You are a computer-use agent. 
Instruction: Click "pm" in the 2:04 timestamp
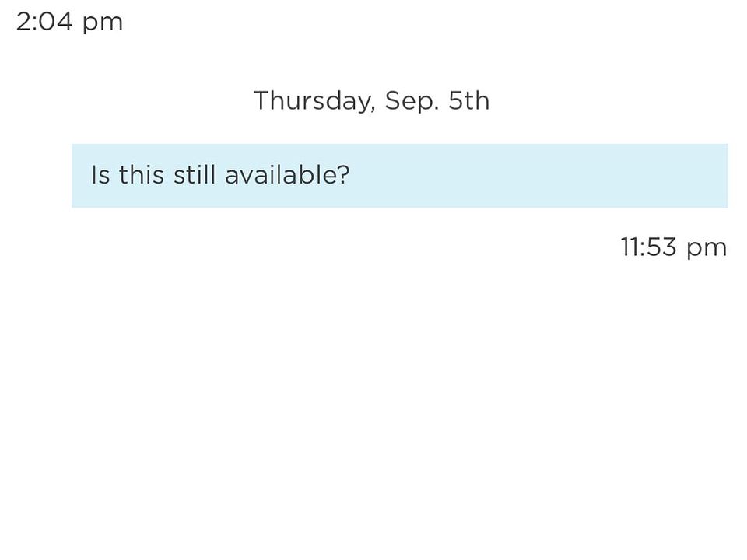pyautogui.click(x=103, y=23)
